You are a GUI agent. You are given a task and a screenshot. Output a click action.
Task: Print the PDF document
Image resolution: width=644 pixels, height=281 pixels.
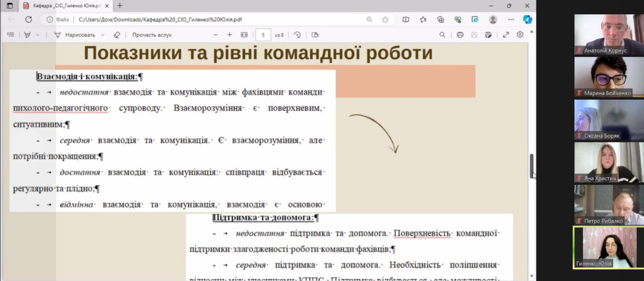[x=460, y=35]
